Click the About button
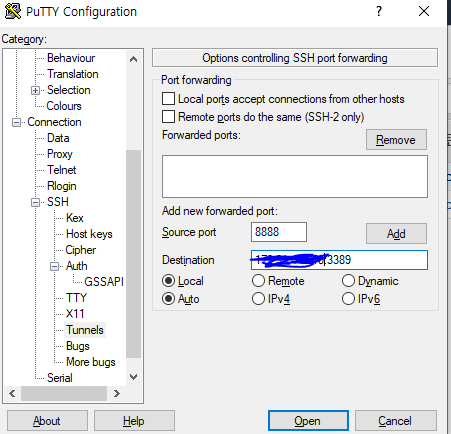The height and width of the screenshot is (434, 451). click(x=47, y=421)
